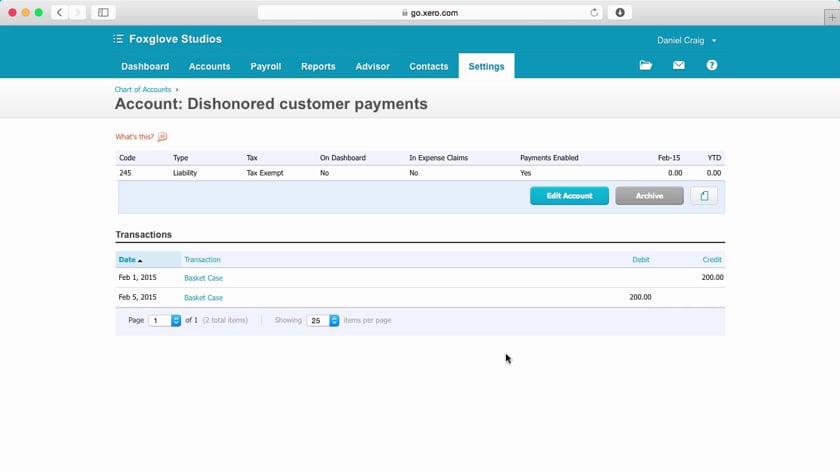Open the Safari downloads button
Screen dimensions: 840x473
tap(620, 12)
